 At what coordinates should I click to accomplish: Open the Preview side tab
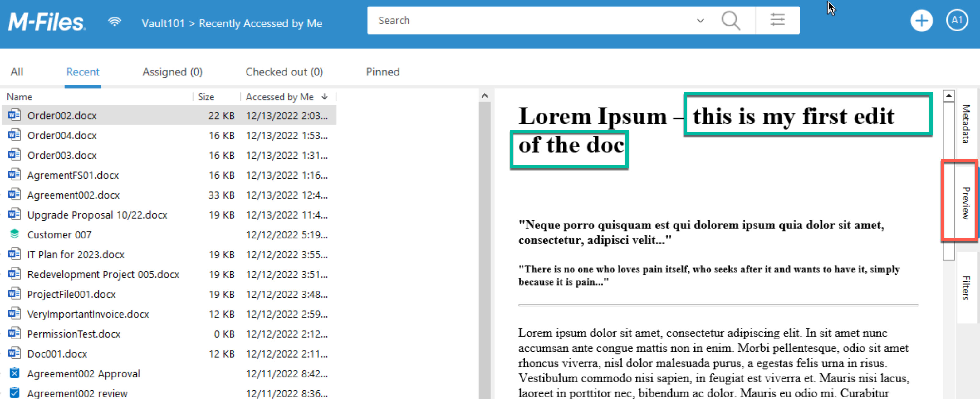tap(966, 203)
